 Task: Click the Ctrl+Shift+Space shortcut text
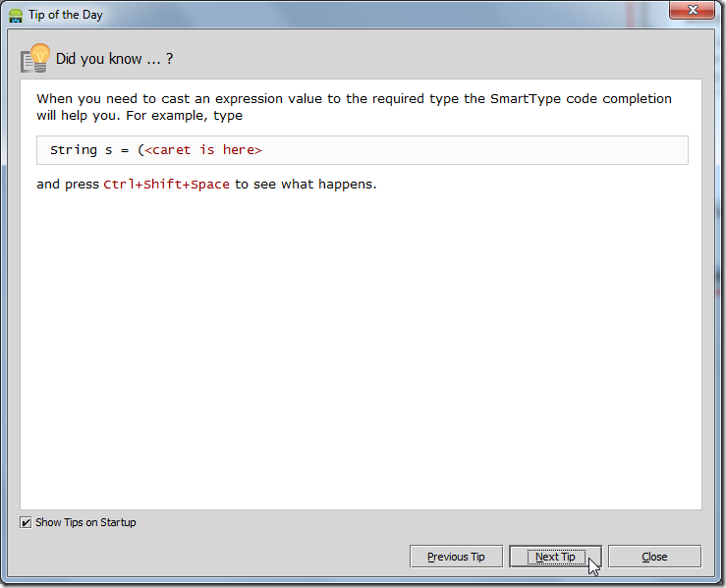166,184
